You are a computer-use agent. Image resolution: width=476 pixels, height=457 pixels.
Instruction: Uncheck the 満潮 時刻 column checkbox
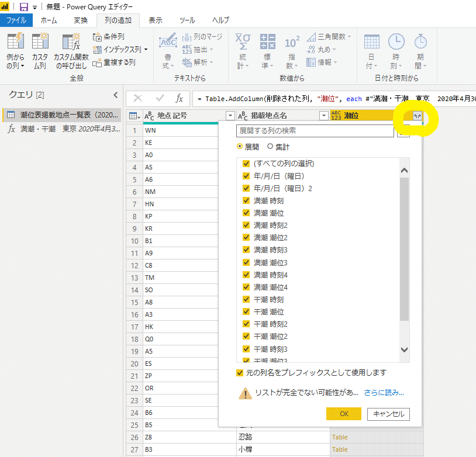246,200
